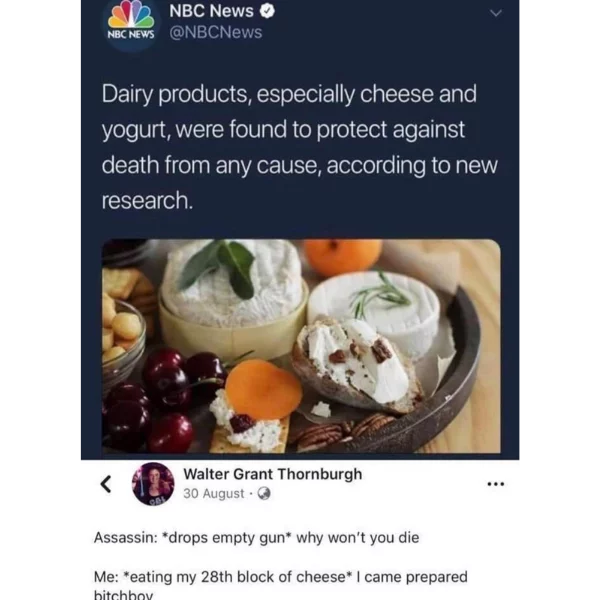
Task: Click the tweet line starting 'Dairy products'
Action: coord(289,94)
